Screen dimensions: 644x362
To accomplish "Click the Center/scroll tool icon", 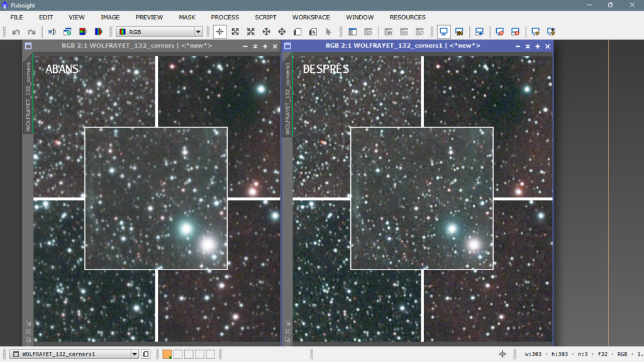I will click(282, 31).
